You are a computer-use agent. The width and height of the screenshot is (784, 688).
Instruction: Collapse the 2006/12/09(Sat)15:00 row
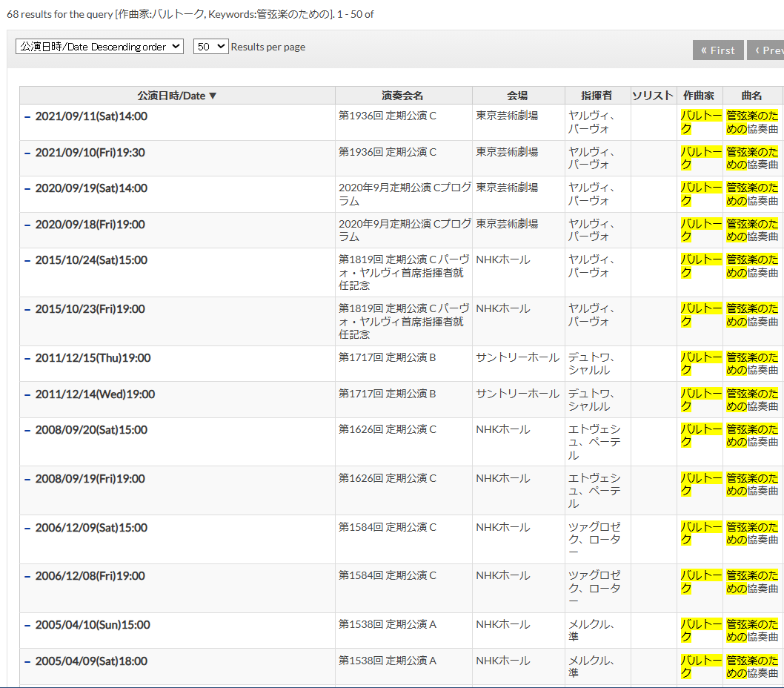(x=27, y=528)
